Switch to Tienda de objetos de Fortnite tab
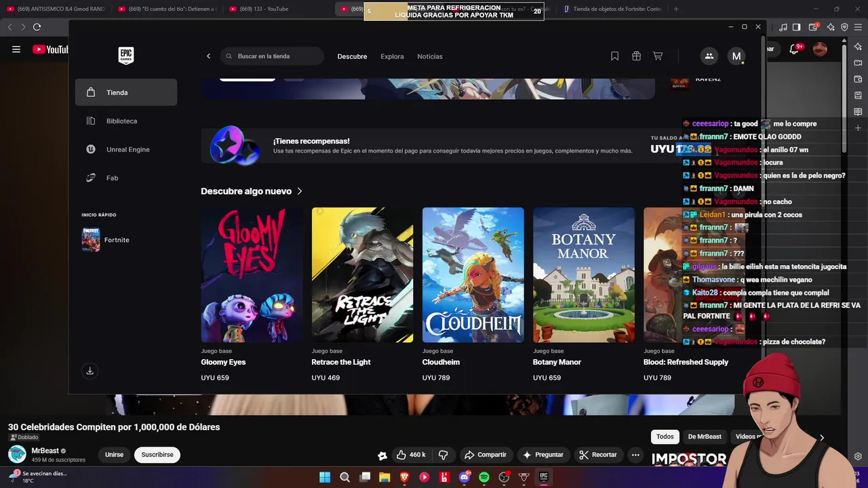 point(614,9)
